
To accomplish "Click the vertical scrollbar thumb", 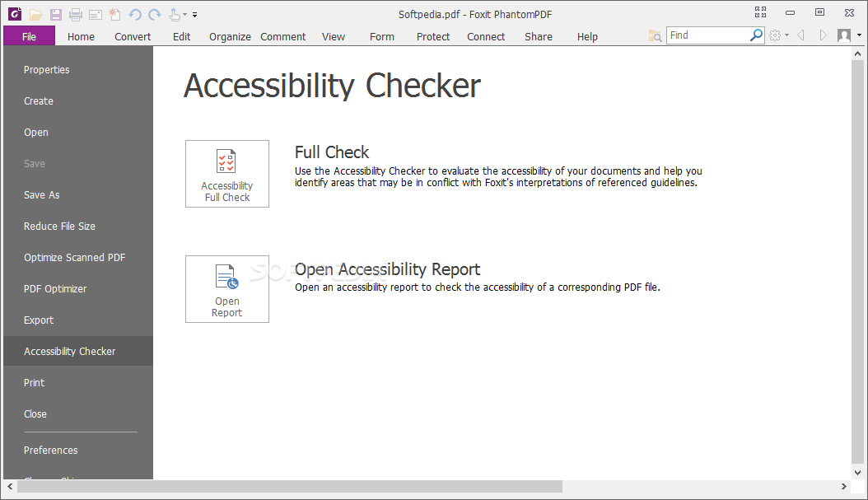I will pyautogui.click(x=857, y=261).
